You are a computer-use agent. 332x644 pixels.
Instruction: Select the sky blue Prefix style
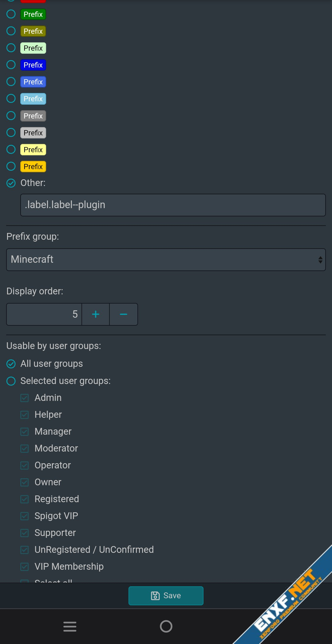pos(11,99)
